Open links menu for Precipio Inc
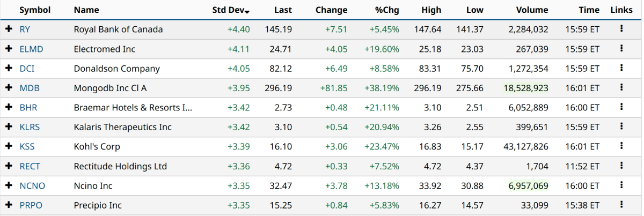Viewport: 644px width, 216px height. point(621,205)
